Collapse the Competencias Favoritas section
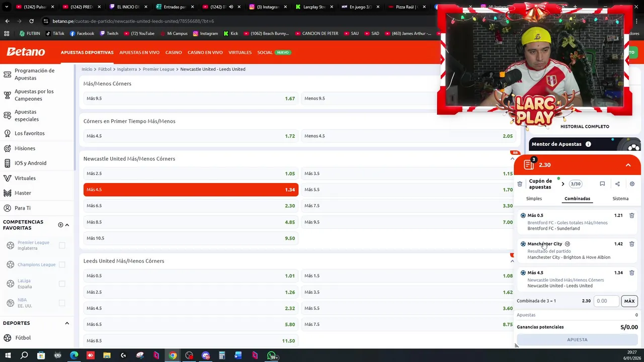 click(67, 225)
